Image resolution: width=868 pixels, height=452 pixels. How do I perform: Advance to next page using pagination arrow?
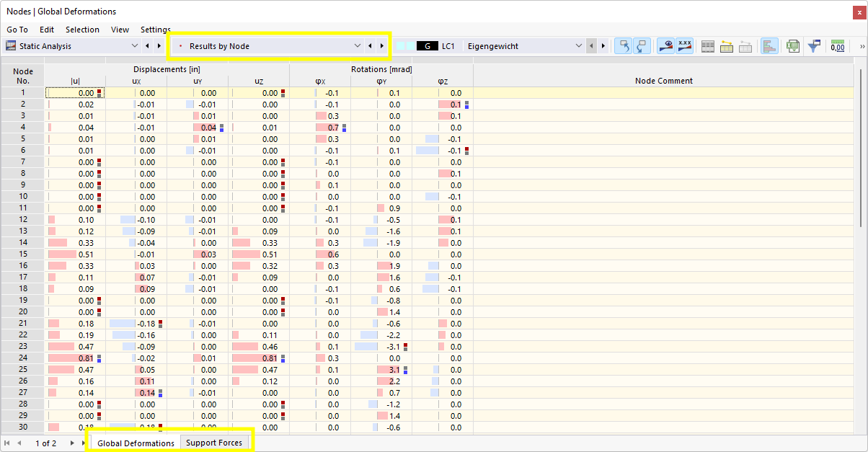click(71, 442)
